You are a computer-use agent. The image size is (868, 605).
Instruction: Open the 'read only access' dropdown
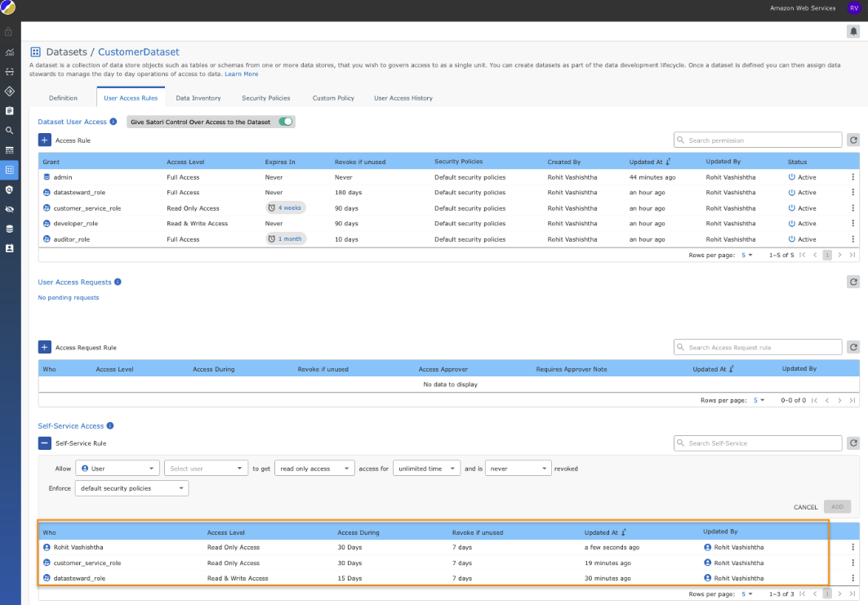click(314, 469)
